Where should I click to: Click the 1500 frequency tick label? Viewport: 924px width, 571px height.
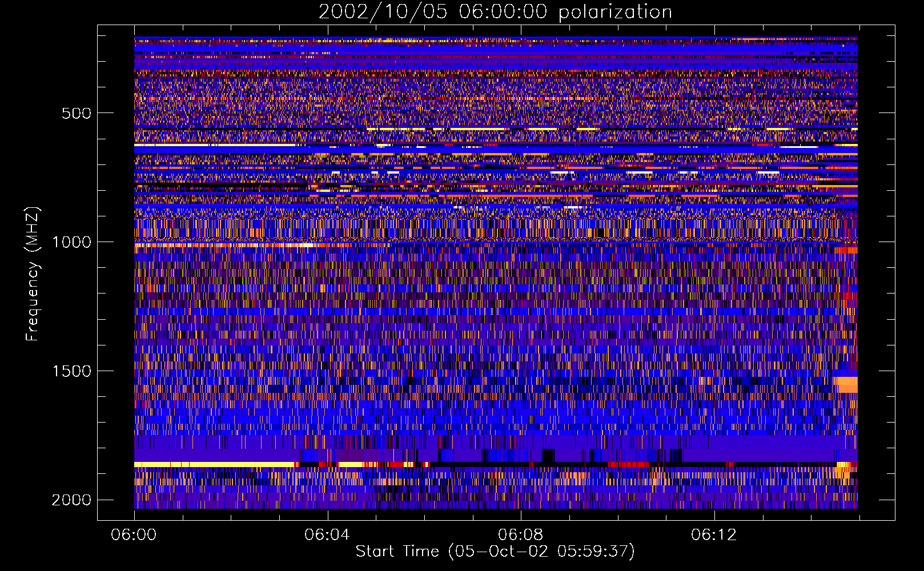[x=71, y=371]
